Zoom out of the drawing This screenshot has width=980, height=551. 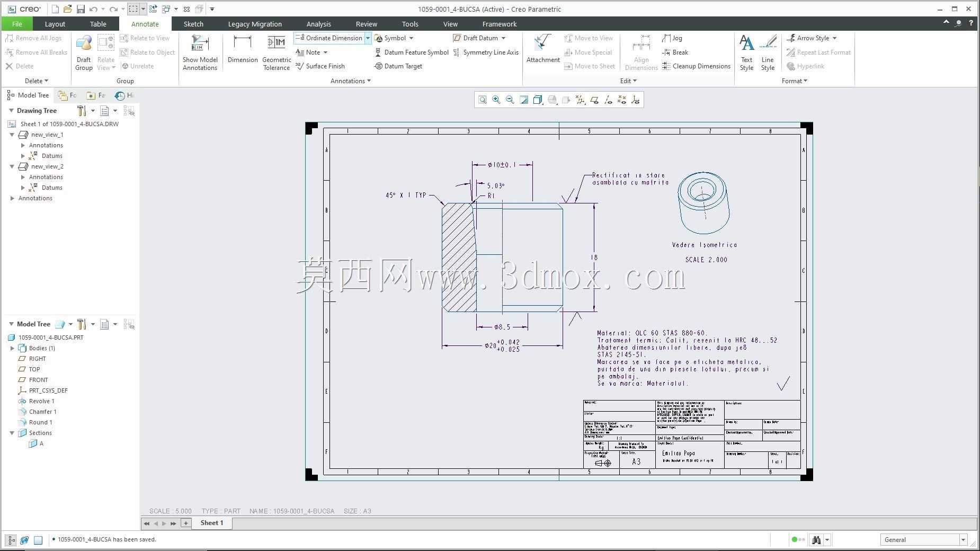point(510,100)
